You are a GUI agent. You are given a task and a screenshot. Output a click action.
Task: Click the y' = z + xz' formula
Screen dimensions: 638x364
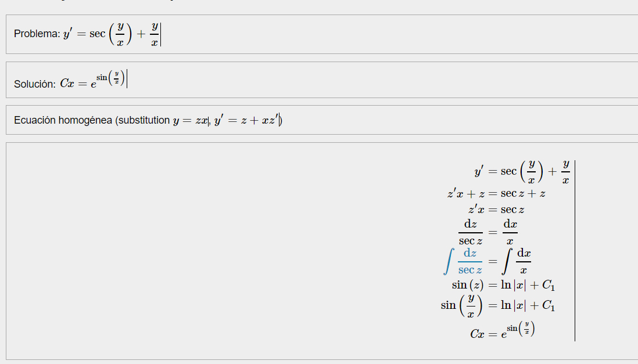point(246,121)
